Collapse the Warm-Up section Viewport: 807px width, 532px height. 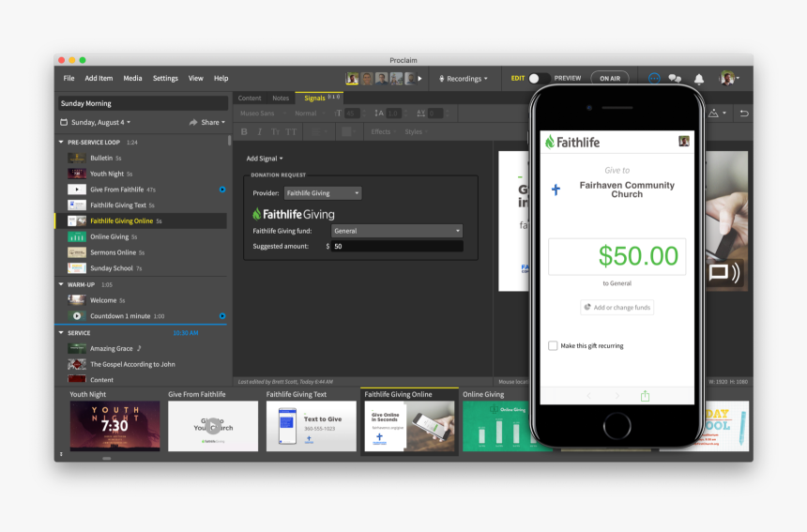[61, 284]
